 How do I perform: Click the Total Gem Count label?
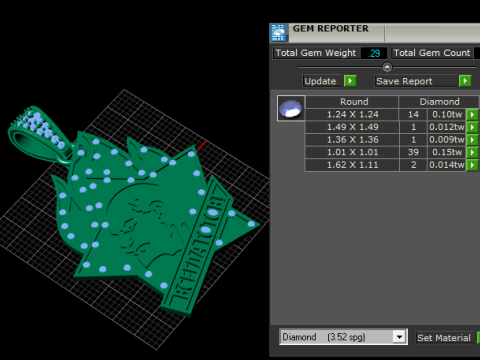[432, 53]
